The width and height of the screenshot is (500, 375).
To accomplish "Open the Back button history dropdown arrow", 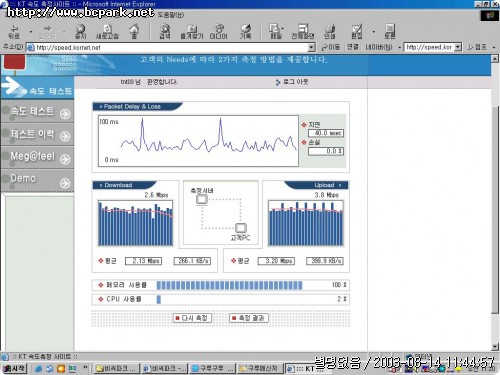I will click(31, 32).
